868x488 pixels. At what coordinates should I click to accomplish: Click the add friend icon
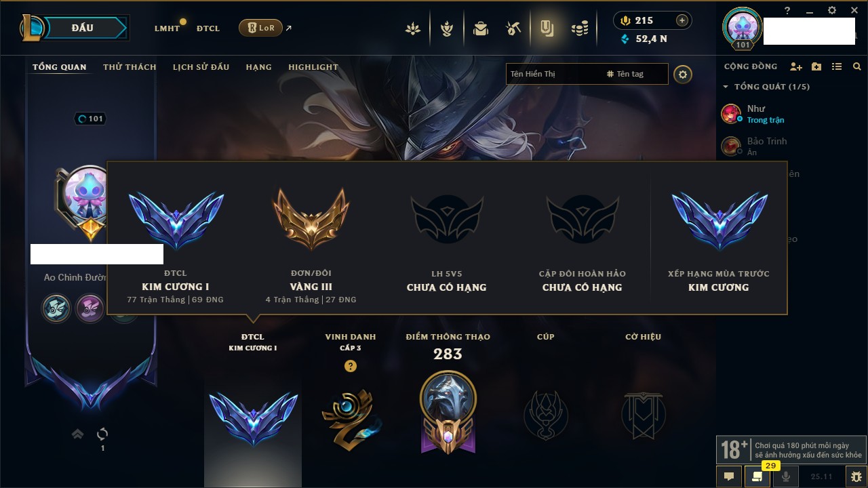(x=796, y=66)
